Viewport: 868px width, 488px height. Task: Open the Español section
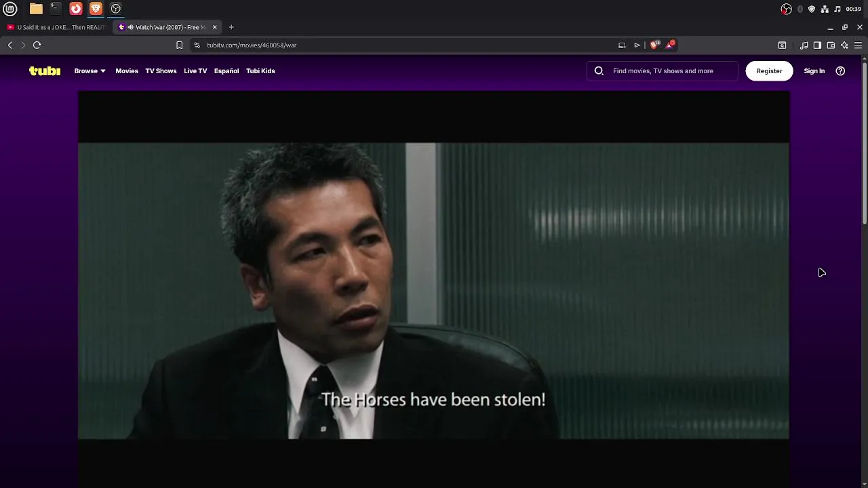point(226,70)
